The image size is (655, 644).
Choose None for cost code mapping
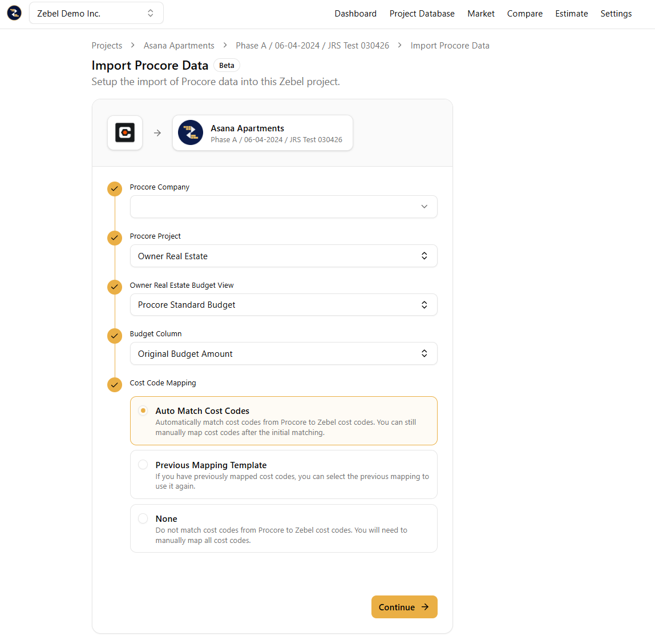(x=143, y=518)
